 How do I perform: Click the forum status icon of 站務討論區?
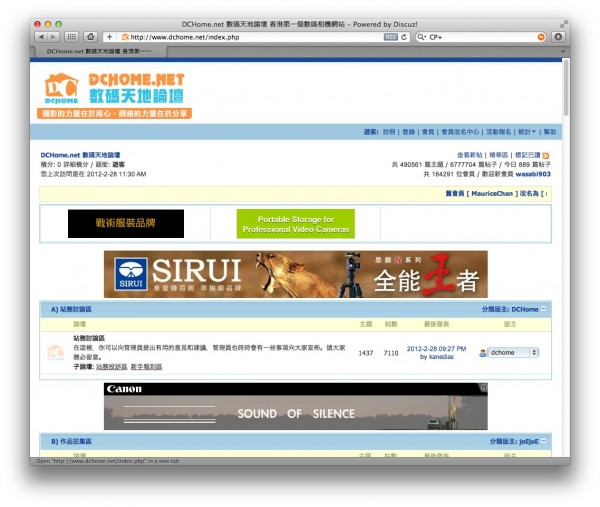(55, 352)
